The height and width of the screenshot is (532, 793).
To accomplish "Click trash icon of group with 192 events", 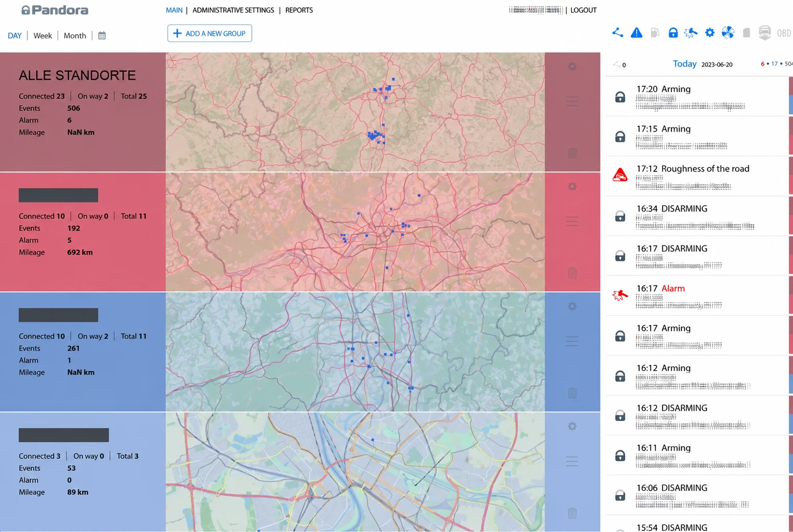I will pyautogui.click(x=572, y=273).
